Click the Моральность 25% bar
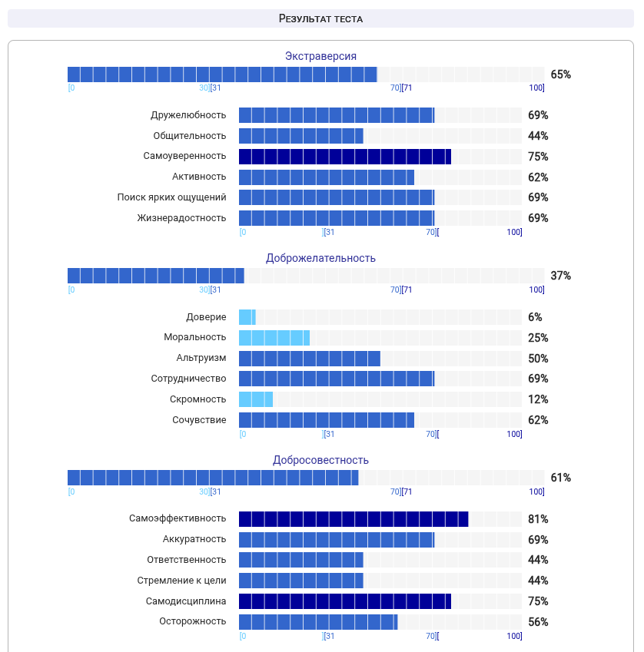 pos(380,338)
